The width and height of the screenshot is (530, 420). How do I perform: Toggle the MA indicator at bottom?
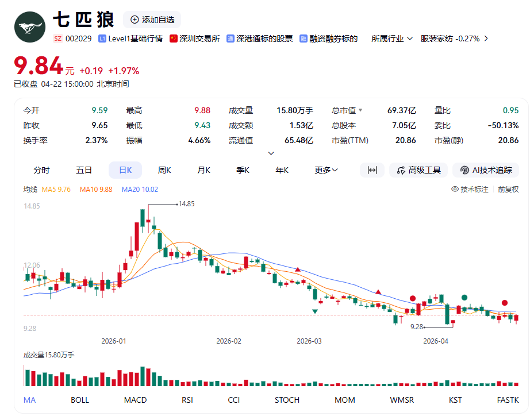tap(29, 400)
